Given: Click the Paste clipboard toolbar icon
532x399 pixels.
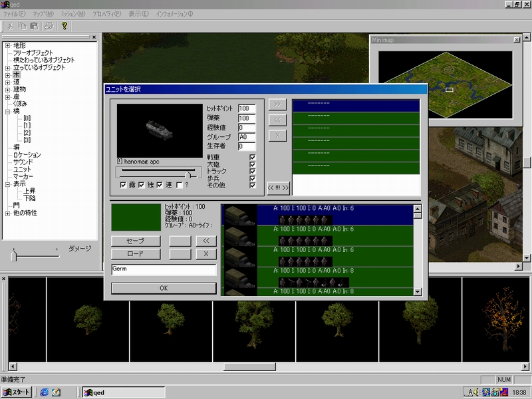Looking at the screenshot, I should 34,26.
